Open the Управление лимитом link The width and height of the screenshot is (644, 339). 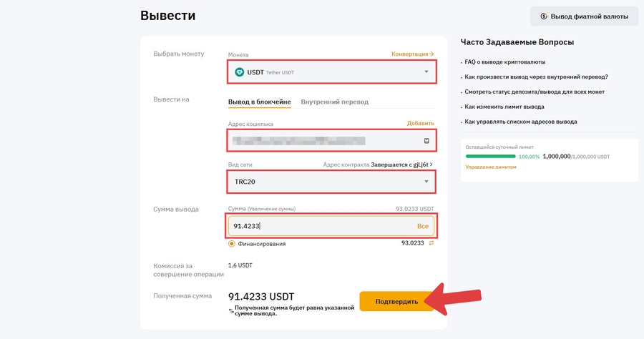click(490, 167)
